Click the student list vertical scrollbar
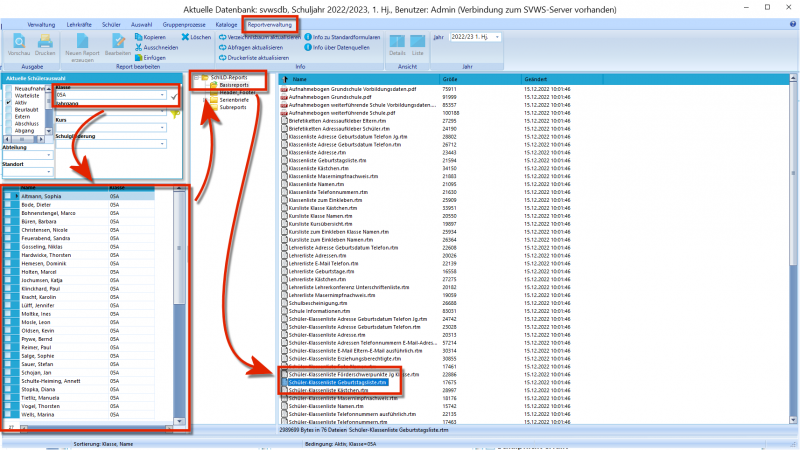800x450 pixels. pyautogui.click(x=179, y=307)
